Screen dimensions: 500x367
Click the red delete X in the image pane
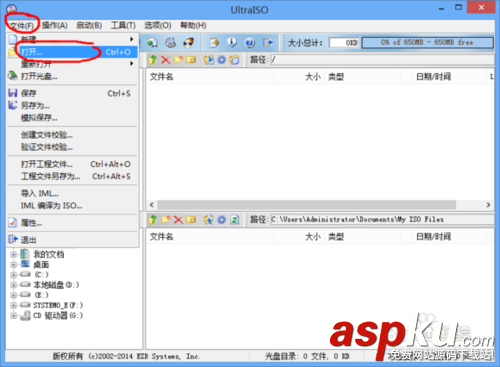166,60
